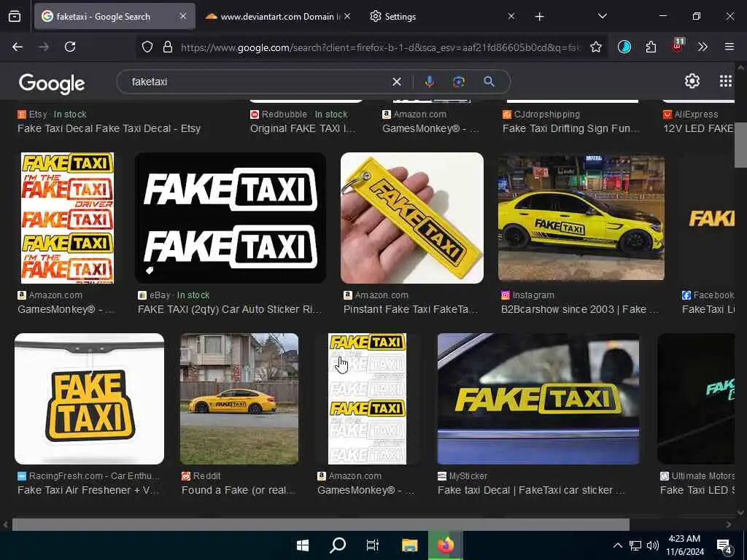This screenshot has width=747, height=560.
Task: Open Task View on taskbar
Action: coord(373,545)
